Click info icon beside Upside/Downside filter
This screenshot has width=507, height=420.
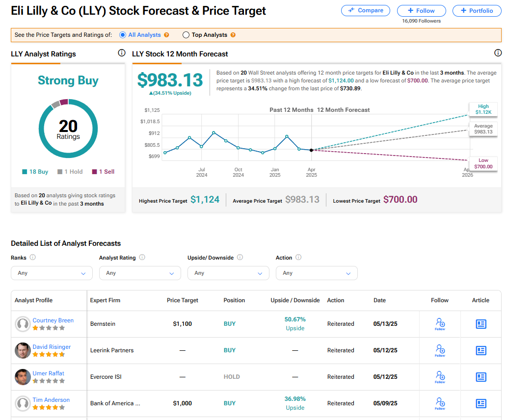coord(240,257)
